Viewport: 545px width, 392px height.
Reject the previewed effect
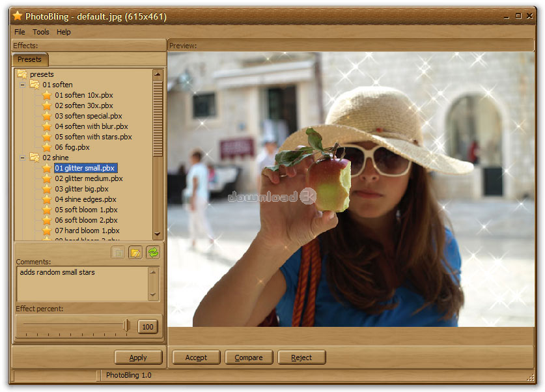tap(301, 357)
